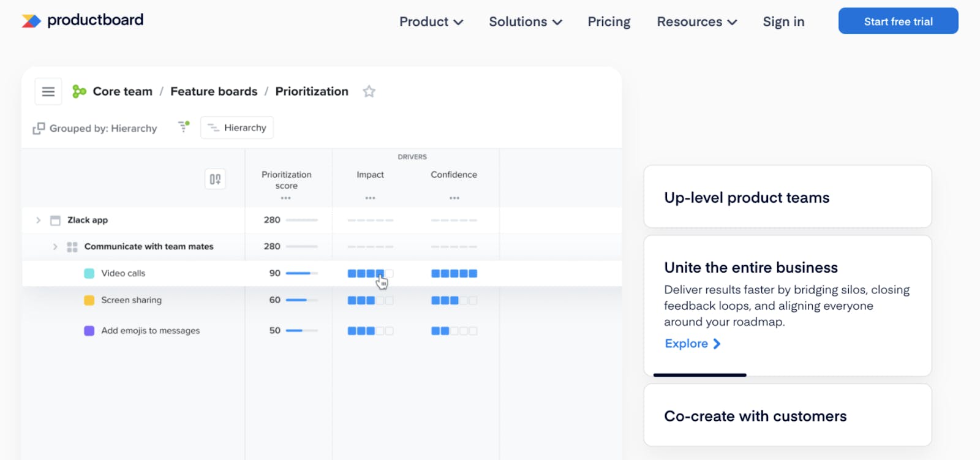The image size is (980, 460).
Task: Select the Screen sharing feature row
Action: [322, 301]
